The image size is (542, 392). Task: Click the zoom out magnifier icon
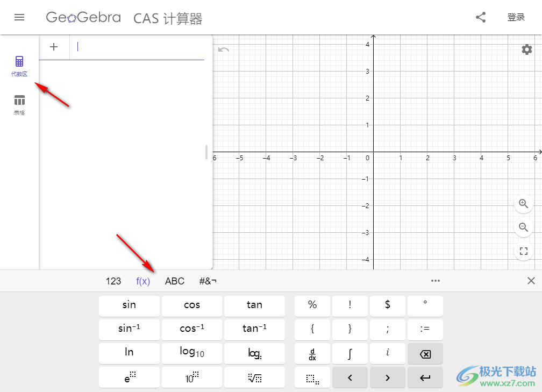pos(523,227)
